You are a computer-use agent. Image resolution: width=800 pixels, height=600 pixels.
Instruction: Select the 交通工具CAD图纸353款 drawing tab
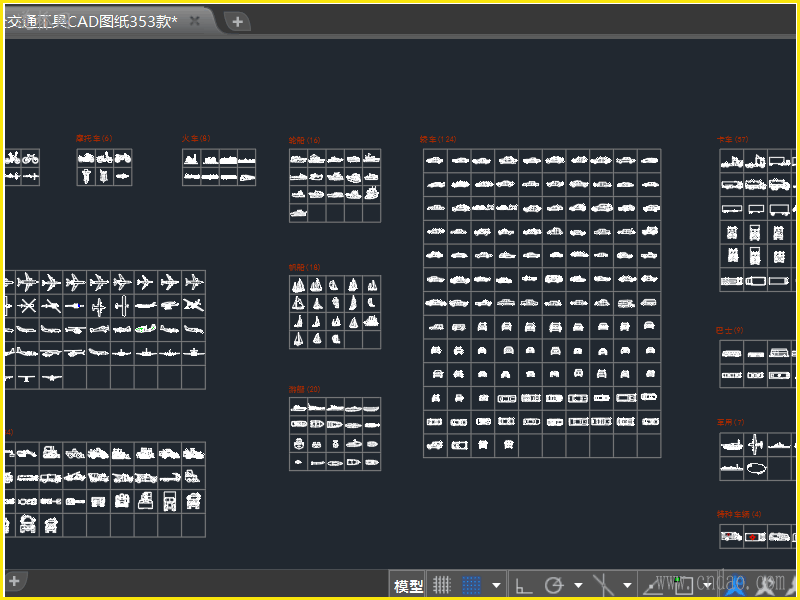[90, 21]
